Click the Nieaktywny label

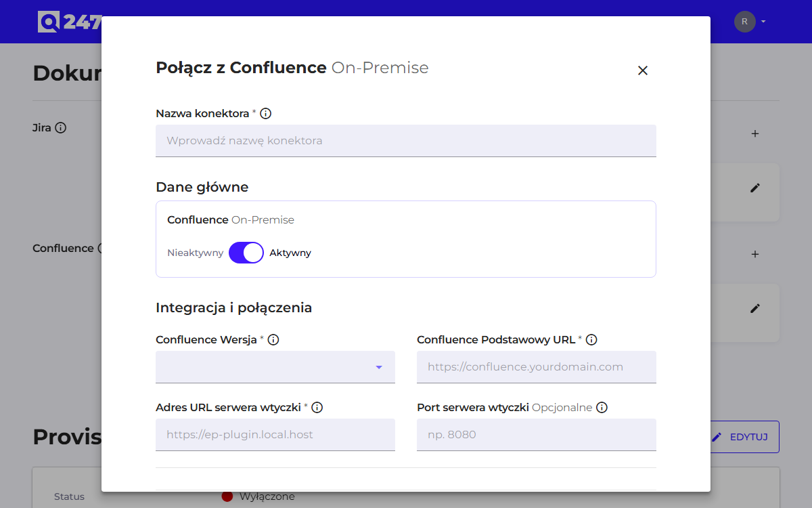click(x=195, y=253)
